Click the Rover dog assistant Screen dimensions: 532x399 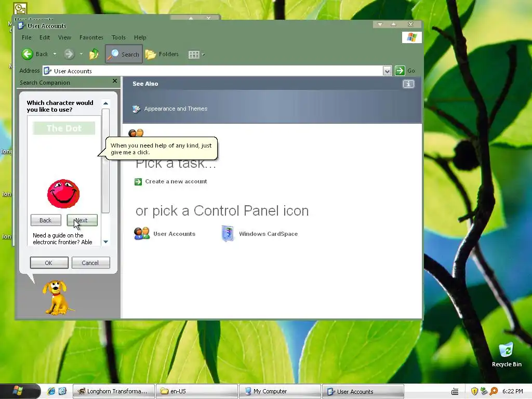tap(57, 298)
